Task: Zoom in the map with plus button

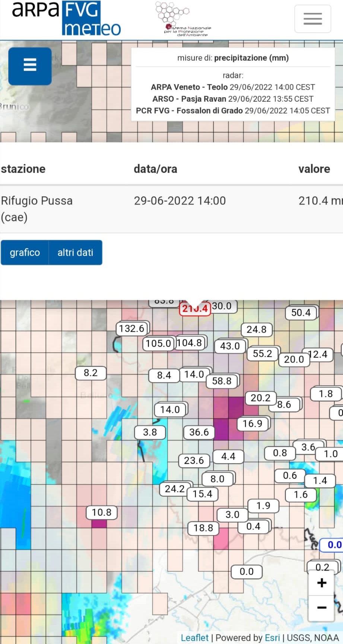Action: click(x=321, y=583)
